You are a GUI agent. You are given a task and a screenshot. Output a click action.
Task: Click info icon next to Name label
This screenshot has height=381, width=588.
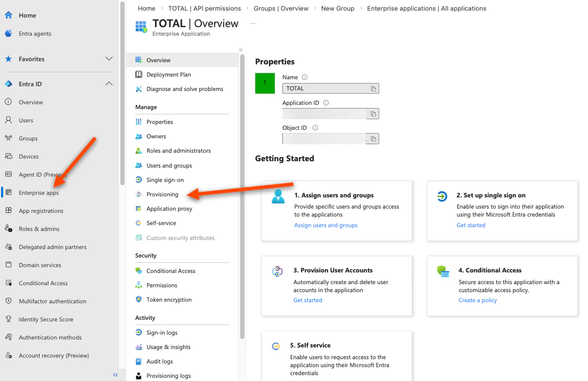coord(305,77)
